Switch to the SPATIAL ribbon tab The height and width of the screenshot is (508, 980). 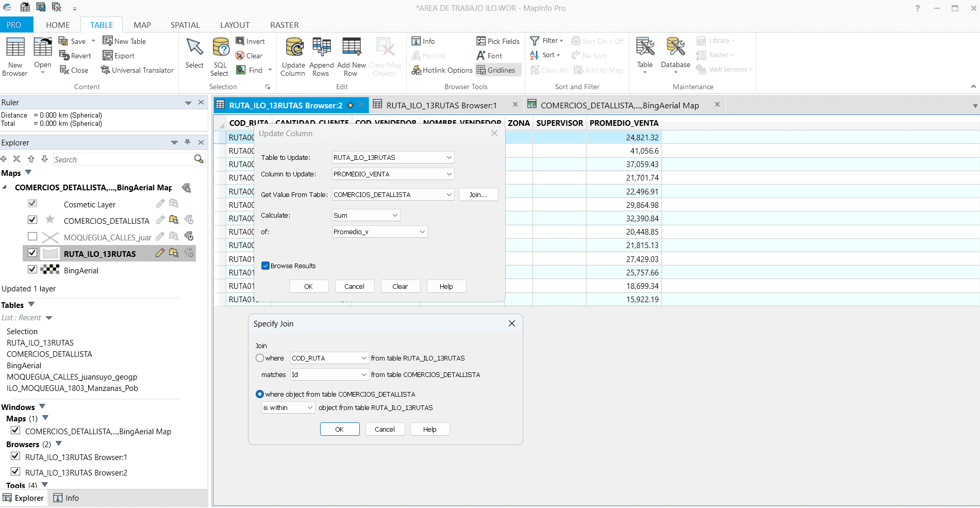coord(185,25)
